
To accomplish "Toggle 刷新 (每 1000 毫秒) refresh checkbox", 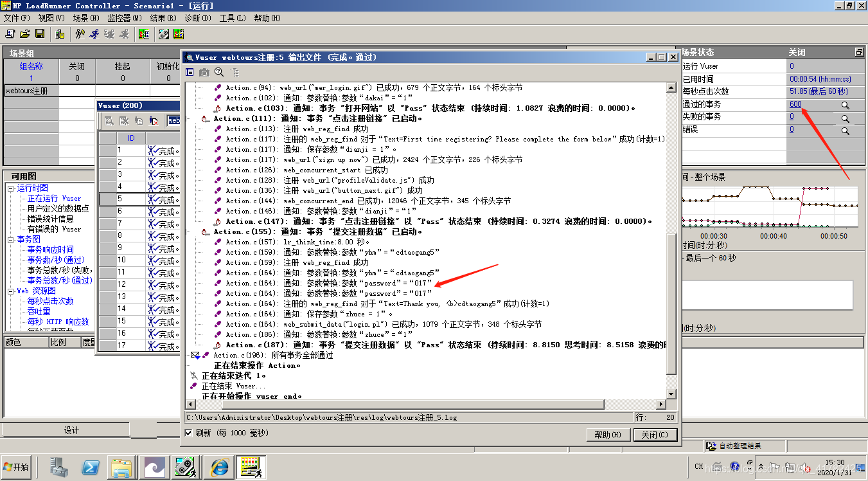I will 188,433.
